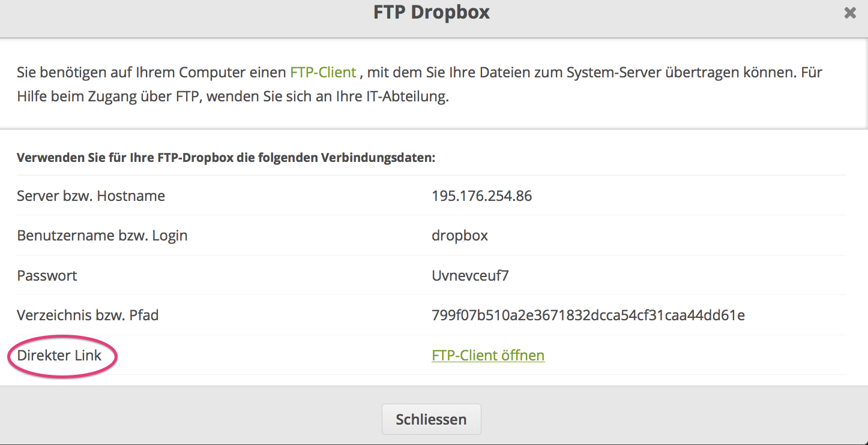
Task: Select the username value 'dropbox'
Action: click(x=460, y=236)
